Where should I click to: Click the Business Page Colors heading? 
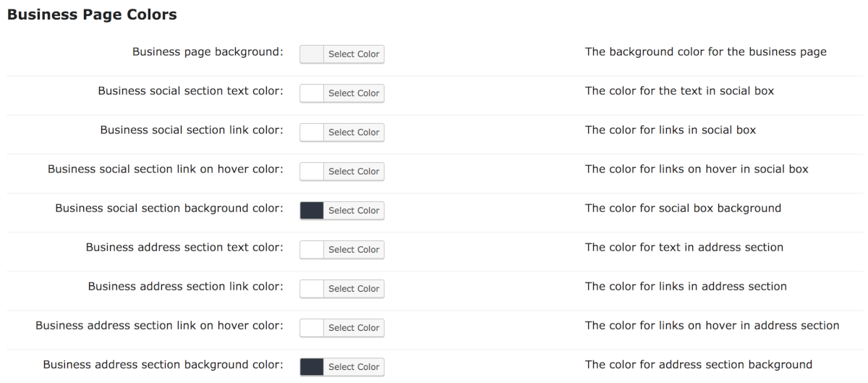pyautogui.click(x=92, y=14)
